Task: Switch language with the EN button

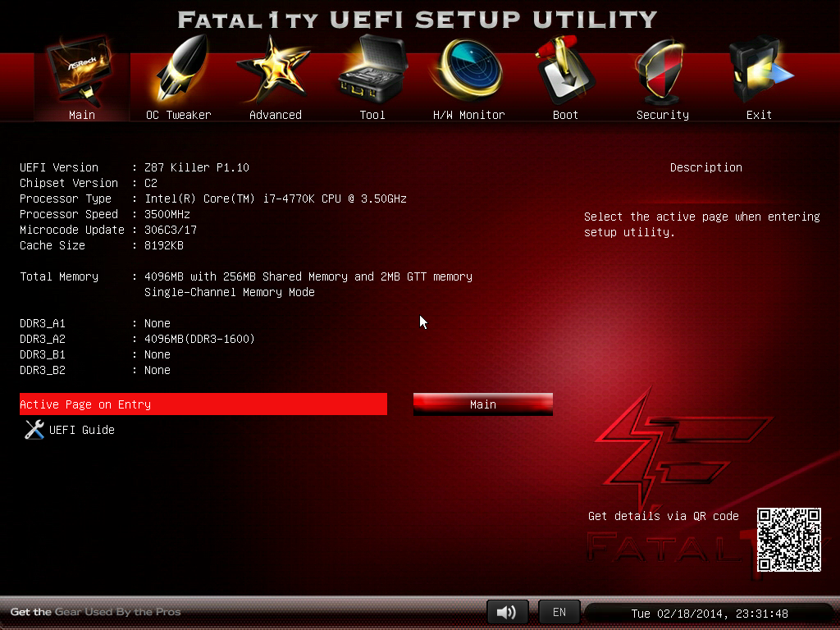Action: tap(559, 612)
